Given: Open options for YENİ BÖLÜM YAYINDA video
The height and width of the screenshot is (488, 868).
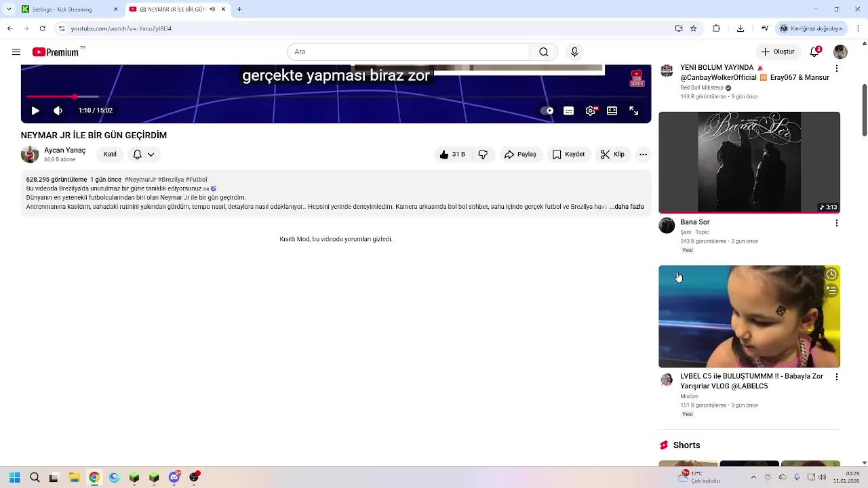Looking at the screenshot, I should tap(836, 69).
